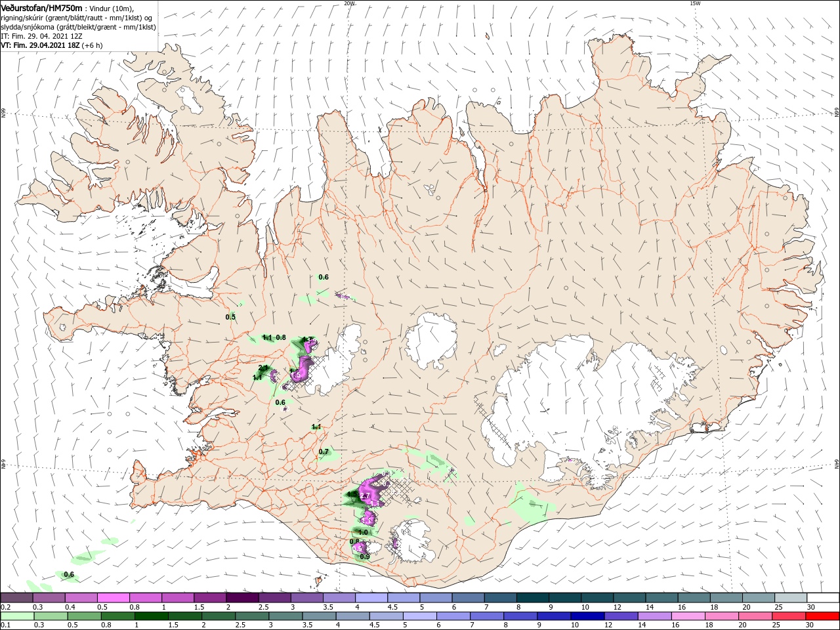The height and width of the screenshot is (630, 840).
Task: Select the darkest green 1 swatch in lower legend
Action: (x=151, y=616)
